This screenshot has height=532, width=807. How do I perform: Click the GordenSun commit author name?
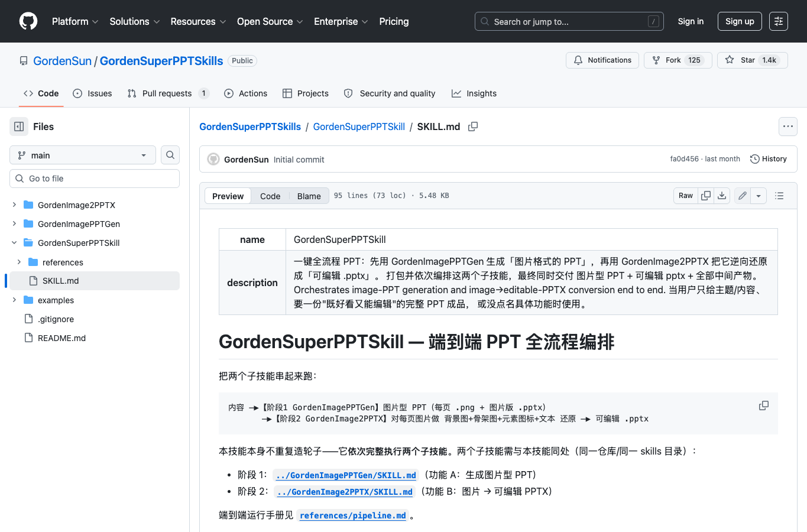point(247,160)
